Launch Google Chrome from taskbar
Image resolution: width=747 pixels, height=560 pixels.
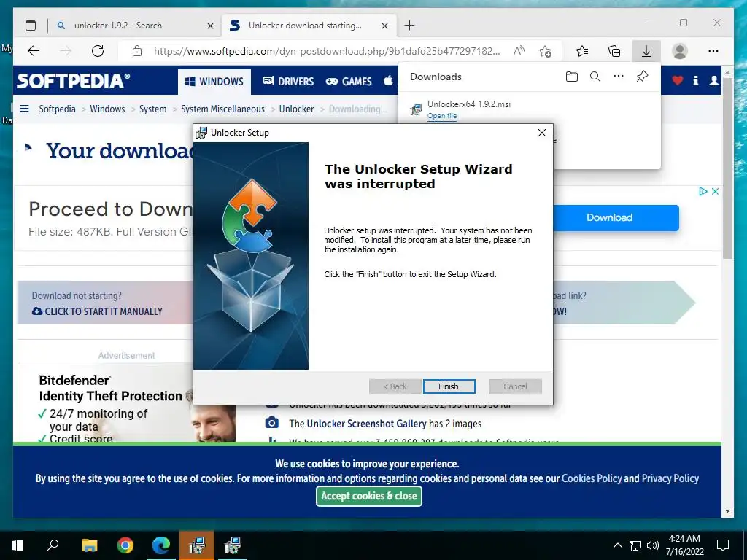pos(125,545)
